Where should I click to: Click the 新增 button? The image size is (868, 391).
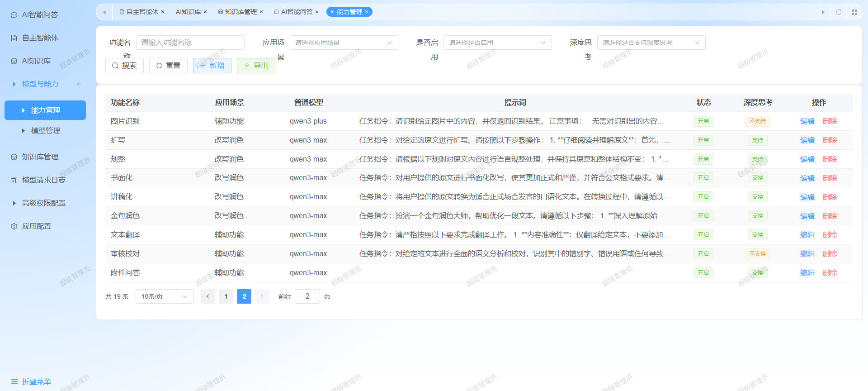click(x=212, y=66)
